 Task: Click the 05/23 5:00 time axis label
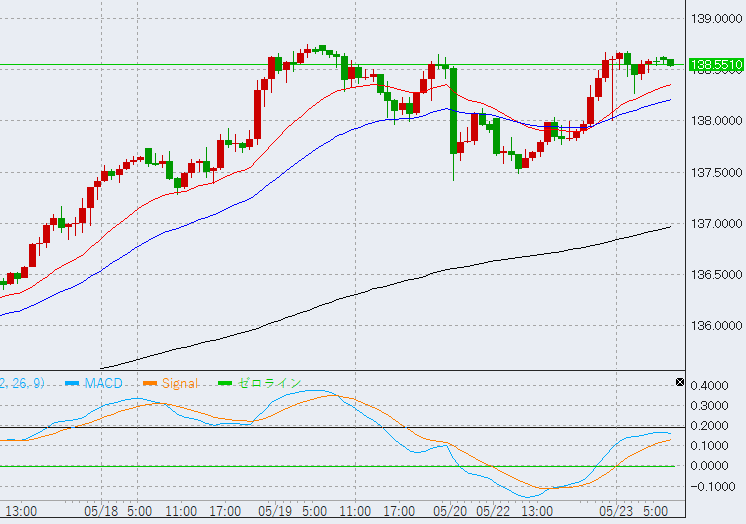pyautogui.click(x=640, y=510)
